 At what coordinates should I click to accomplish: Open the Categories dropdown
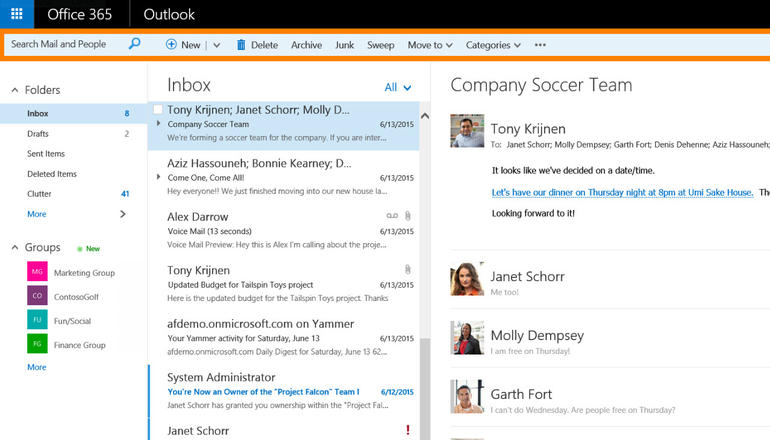tap(493, 45)
